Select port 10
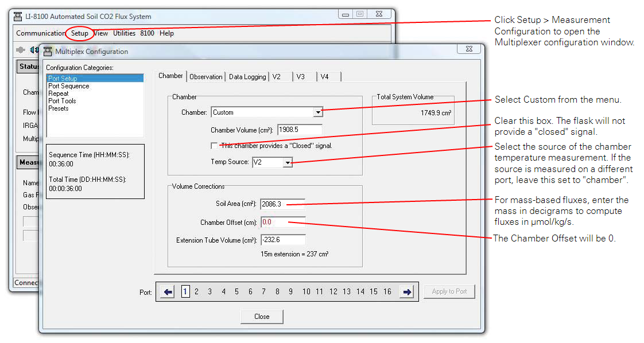This screenshot has width=644, height=343. (306, 292)
